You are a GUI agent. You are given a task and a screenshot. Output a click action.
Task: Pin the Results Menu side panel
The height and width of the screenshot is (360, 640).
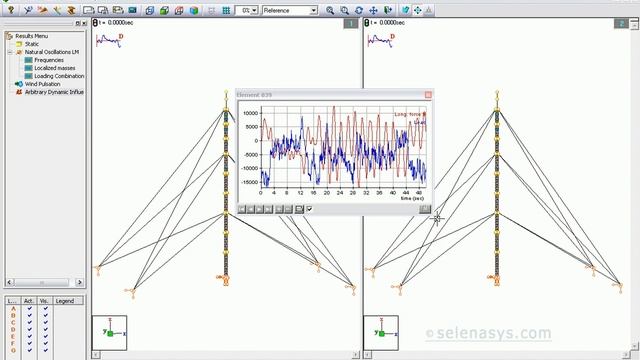(x=78, y=24)
